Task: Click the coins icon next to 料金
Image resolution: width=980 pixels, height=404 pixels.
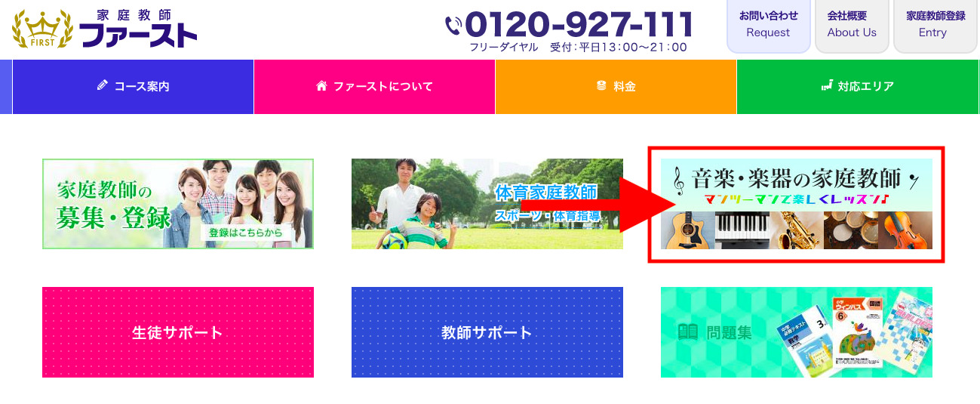Action: (601, 86)
